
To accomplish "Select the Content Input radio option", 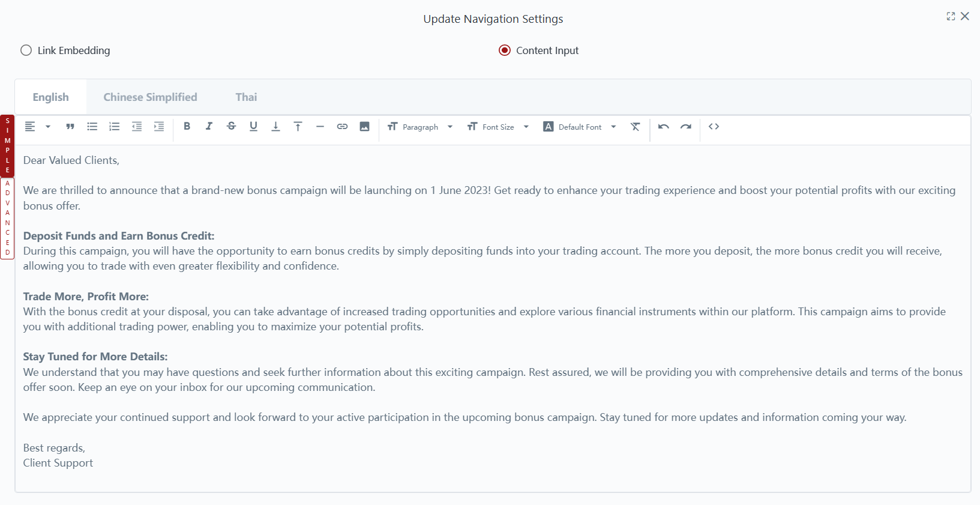I will pyautogui.click(x=505, y=50).
